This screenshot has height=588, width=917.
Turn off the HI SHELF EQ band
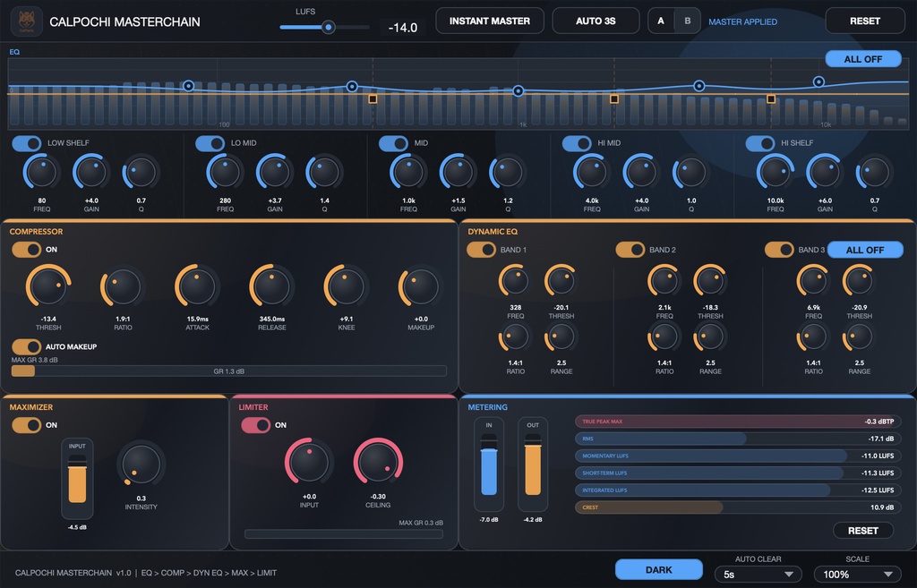[759, 143]
